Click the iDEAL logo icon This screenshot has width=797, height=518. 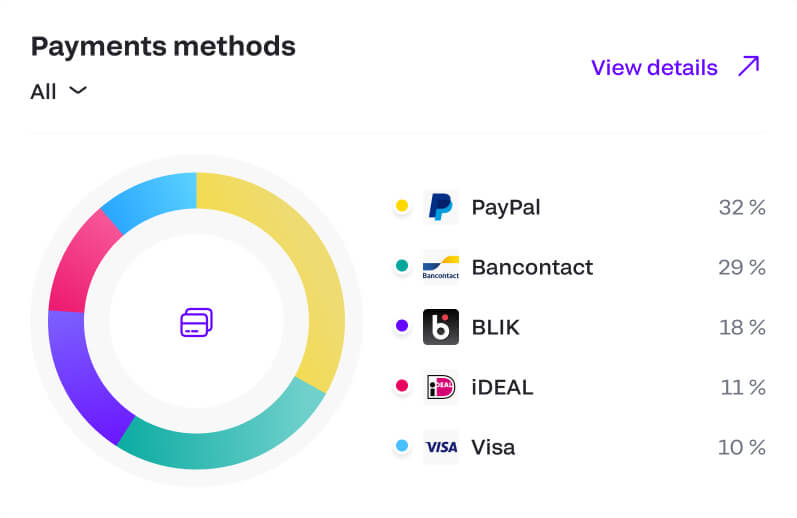click(x=440, y=387)
